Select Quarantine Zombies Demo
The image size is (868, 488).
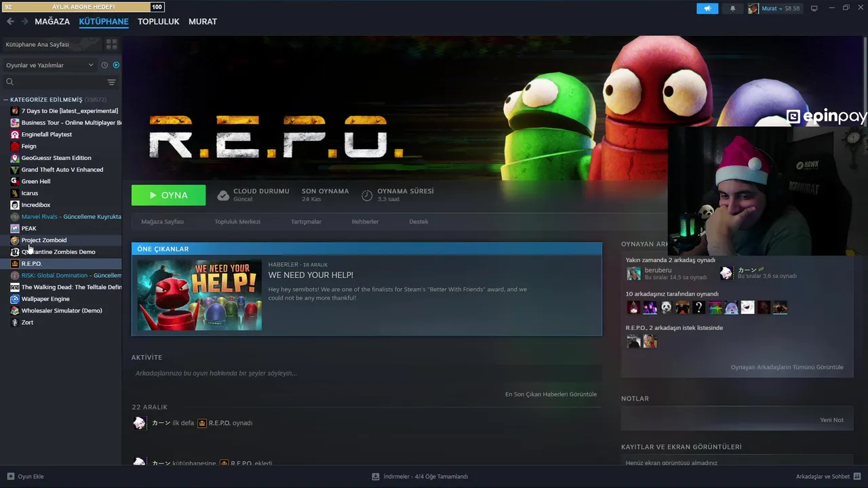[x=65, y=251]
